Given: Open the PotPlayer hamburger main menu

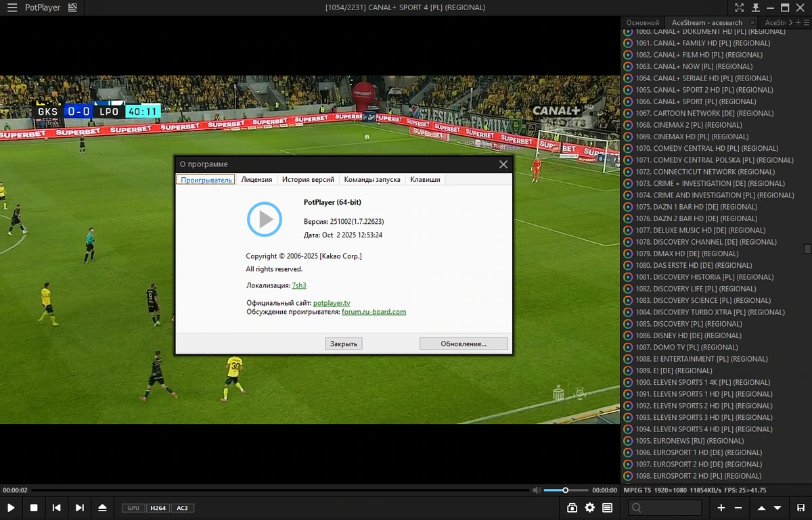Looking at the screenshot, I should 12,7.
